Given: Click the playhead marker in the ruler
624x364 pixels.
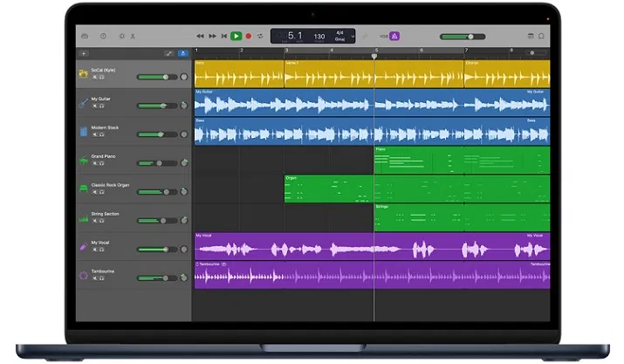Looking at the screenshot, I should (x=374, y=57).
